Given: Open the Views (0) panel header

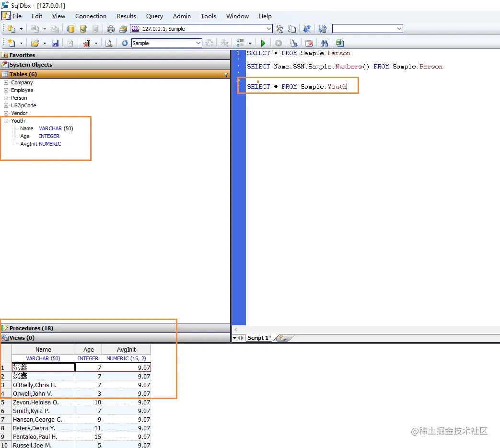Looking at the screenshot, I should point(115,338).
